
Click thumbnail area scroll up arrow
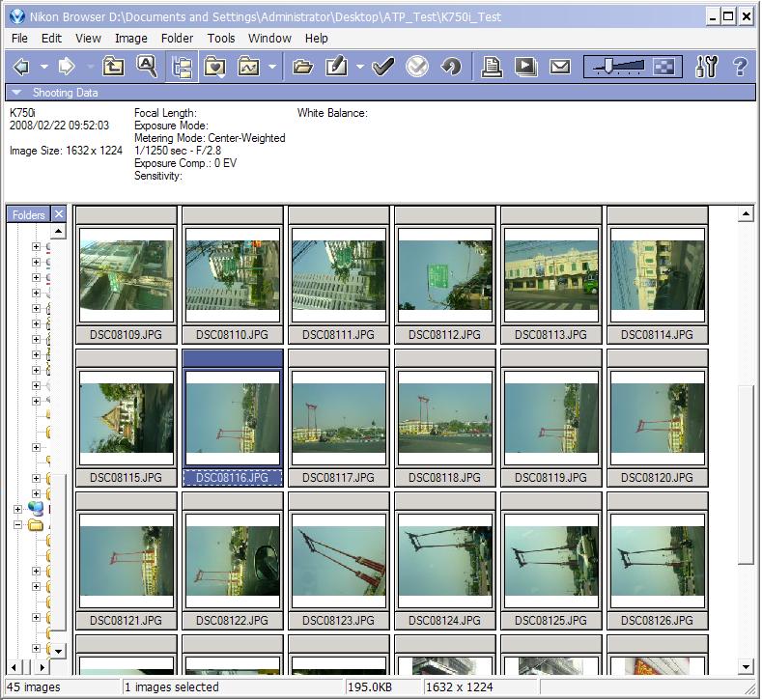pyautogui.click(x=746, y=213)
